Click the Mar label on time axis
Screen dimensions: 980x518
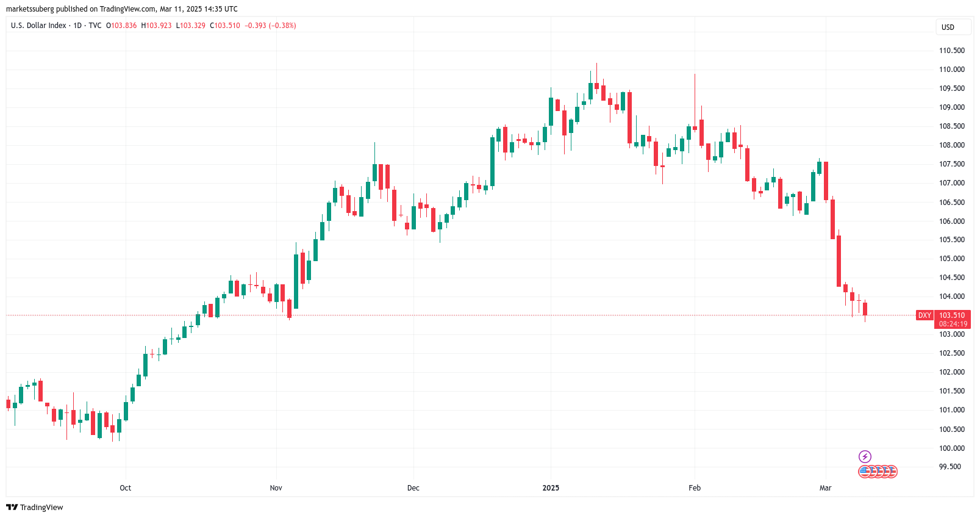click(x=826, y=488)
